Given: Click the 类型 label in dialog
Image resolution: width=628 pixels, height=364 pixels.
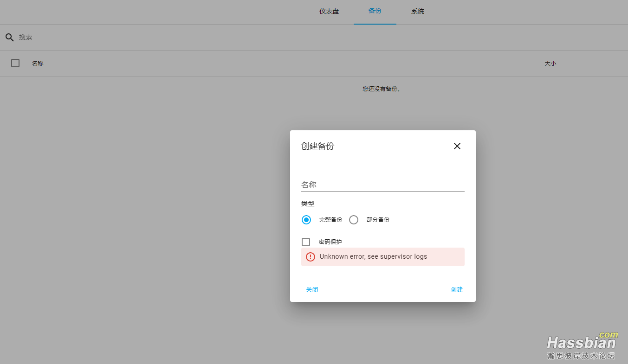Looking at the screenshot, I should (x=308, y=204).
